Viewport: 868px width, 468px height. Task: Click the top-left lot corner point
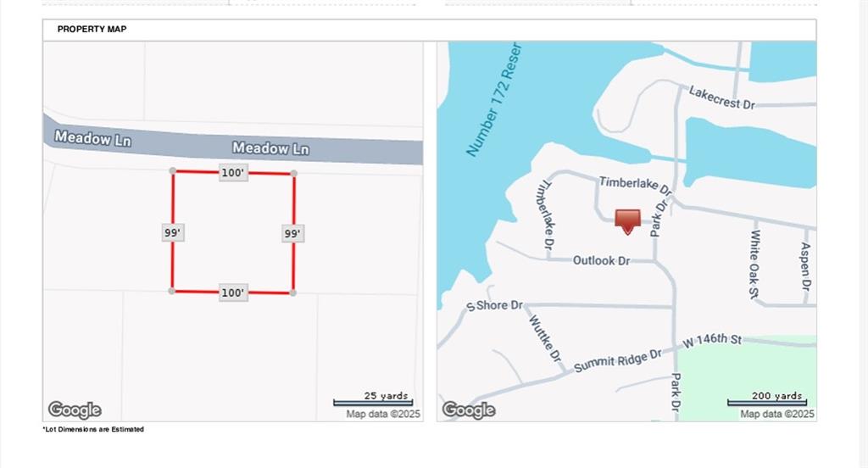pos(173,171)
